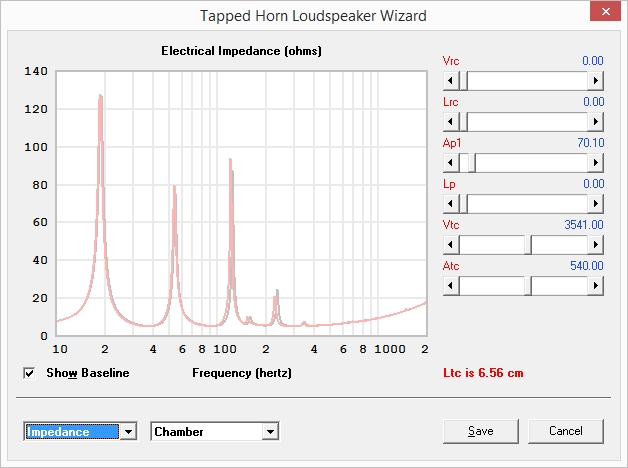
Task: Open the Impedance chart type dropdown
Action: (x=128, y=432)
